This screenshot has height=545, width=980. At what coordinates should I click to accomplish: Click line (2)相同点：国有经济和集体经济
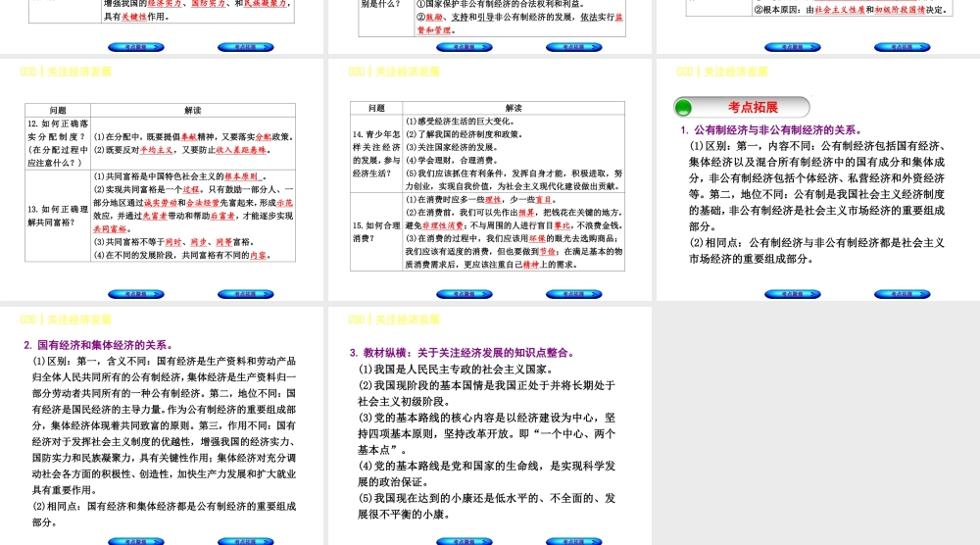pos(165,515)
